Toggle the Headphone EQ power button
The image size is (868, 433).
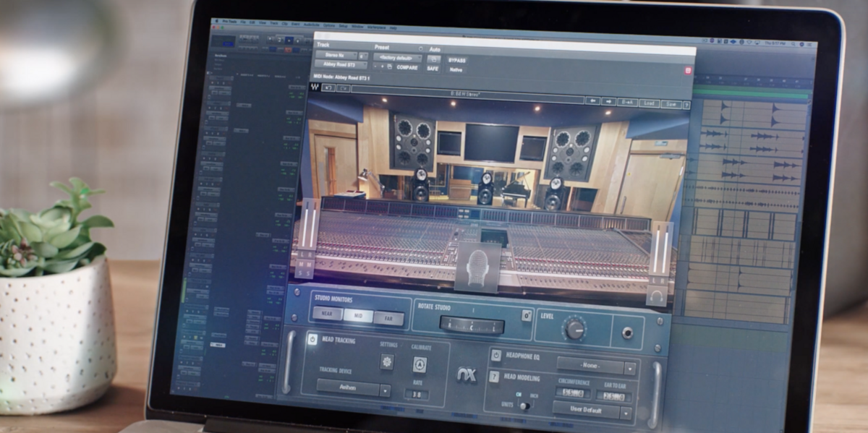tap(495, 355)
